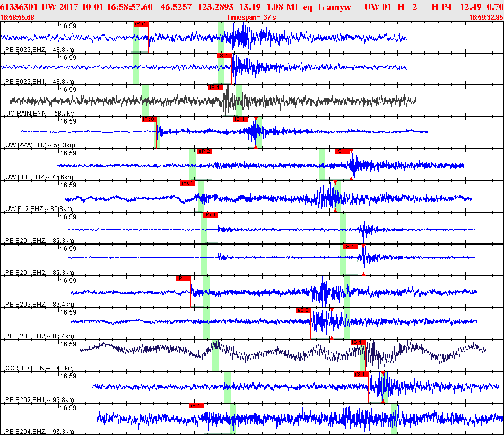Click the 'PB B201 EH2 -- 82.3km' channel label

pos(40,273)
